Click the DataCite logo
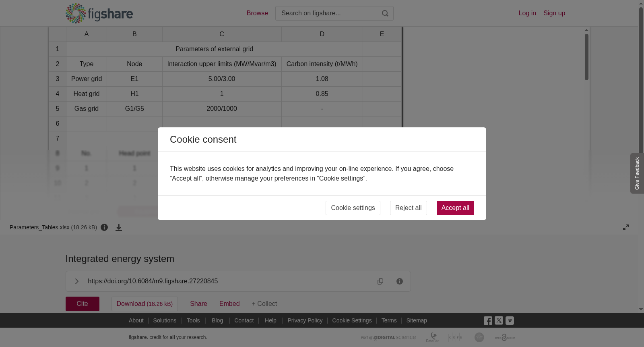Viewport: 644px width, 347px height. pos(433,337)
